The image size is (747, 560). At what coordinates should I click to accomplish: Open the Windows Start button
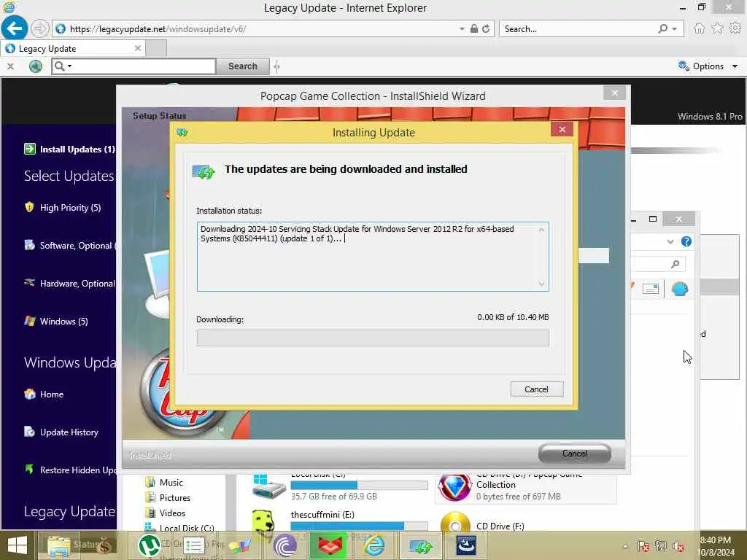click(x=18, y=545)
